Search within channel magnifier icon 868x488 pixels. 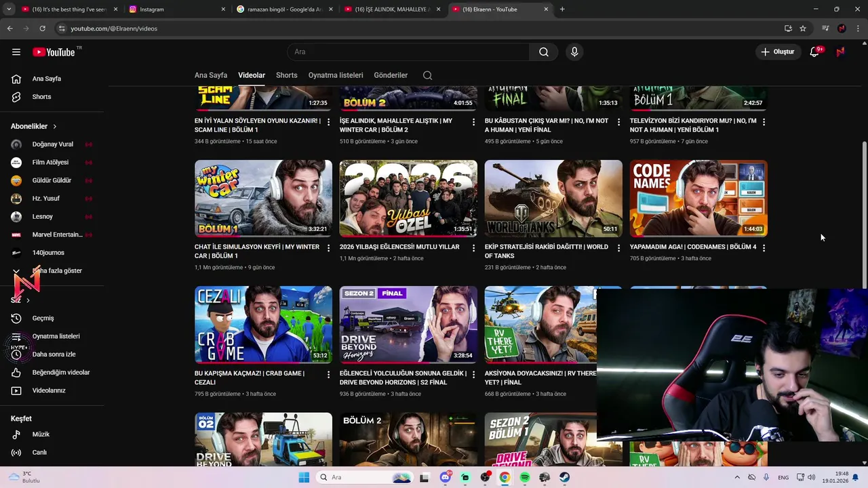[x=427, y=75]
